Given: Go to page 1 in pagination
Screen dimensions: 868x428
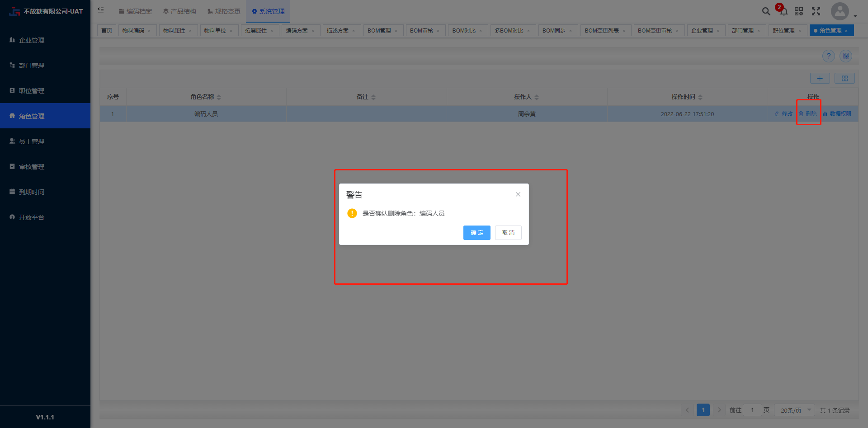Looking at the screenshot, I should point(703,410).
